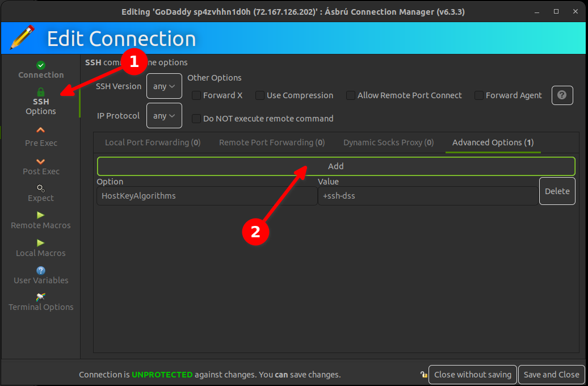Image resolution: width=588 pixels, height=386 pixels.
Task: Enable the Forward X checkbox
Action: [196, 95]
